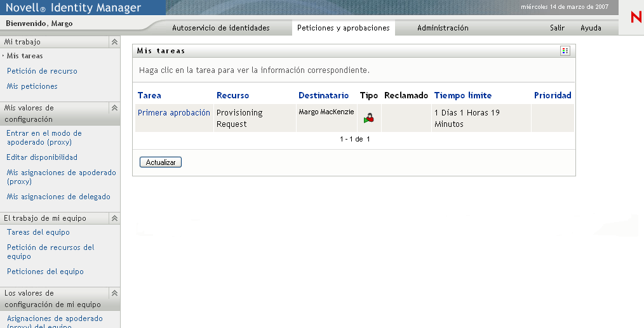This screenshot has width=644, height=328.
Task: Open the Mis tareas portlet display options icon
Action: (565, 51)
